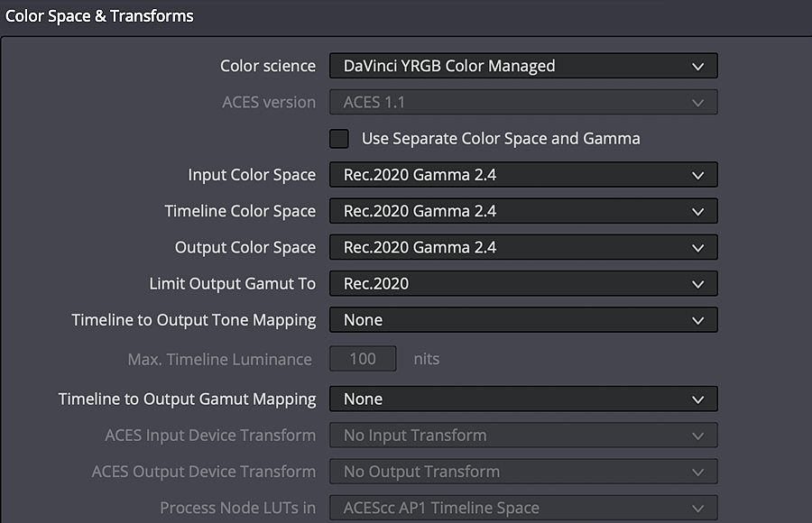Click the Output Color Space chevron arrow
Image resolution: width=812 pixels, height=523 pixels.
(698, 248)
